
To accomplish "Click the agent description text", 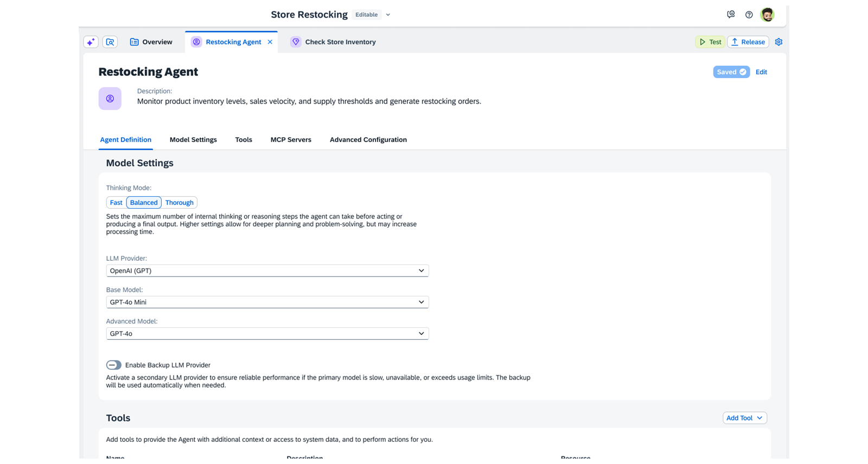I will 309,101.
